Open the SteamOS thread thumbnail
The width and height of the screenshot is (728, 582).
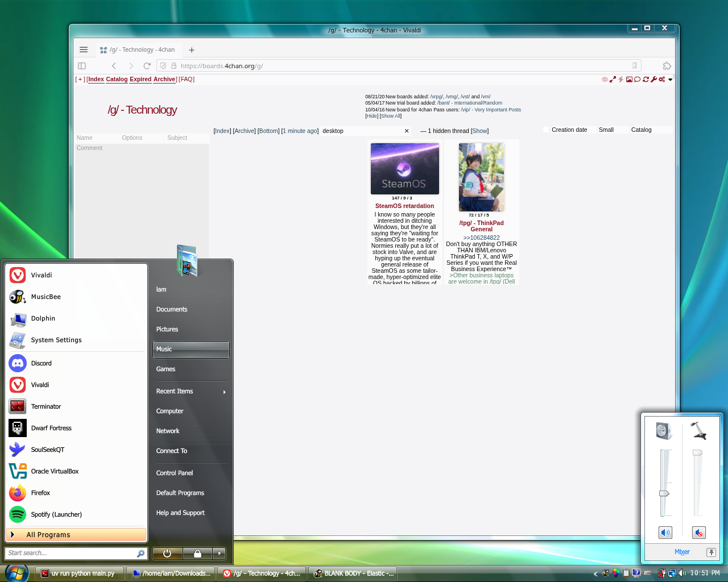(404, 169)
